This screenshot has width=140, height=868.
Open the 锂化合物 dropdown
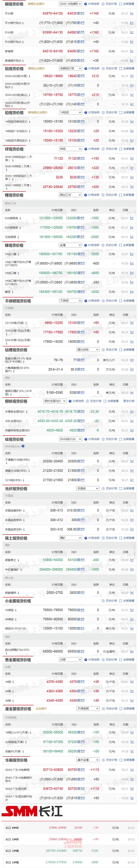click(x=88, y=350)
